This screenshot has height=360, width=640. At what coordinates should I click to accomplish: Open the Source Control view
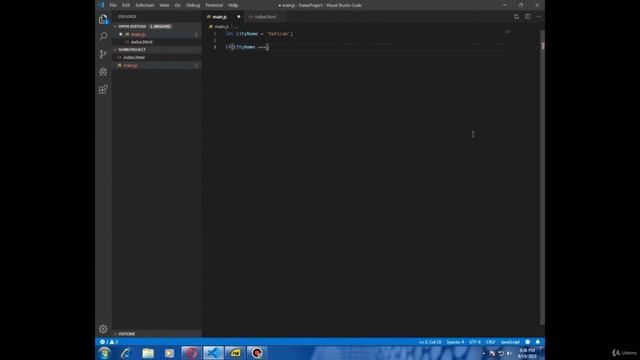[103, 54]
